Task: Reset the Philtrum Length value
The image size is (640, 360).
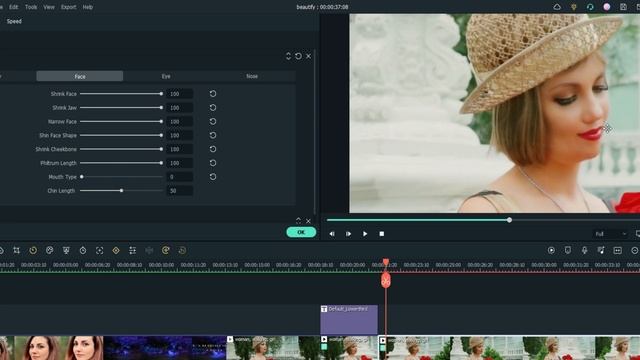Action: 213,163
